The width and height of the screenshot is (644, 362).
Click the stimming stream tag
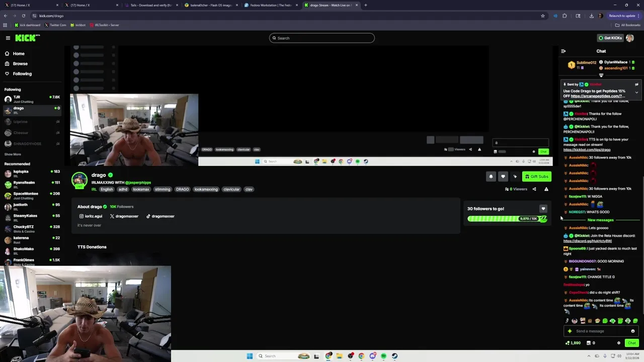pos(163,190)
